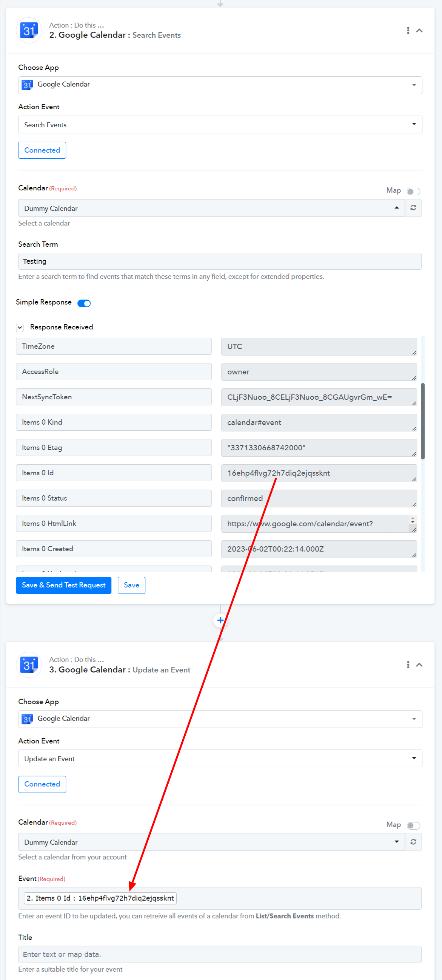Open Dummy Calendar dropdown in step 3
This screenshot has width=442, height=980.
pyautogui.click(x=211, y=841)
